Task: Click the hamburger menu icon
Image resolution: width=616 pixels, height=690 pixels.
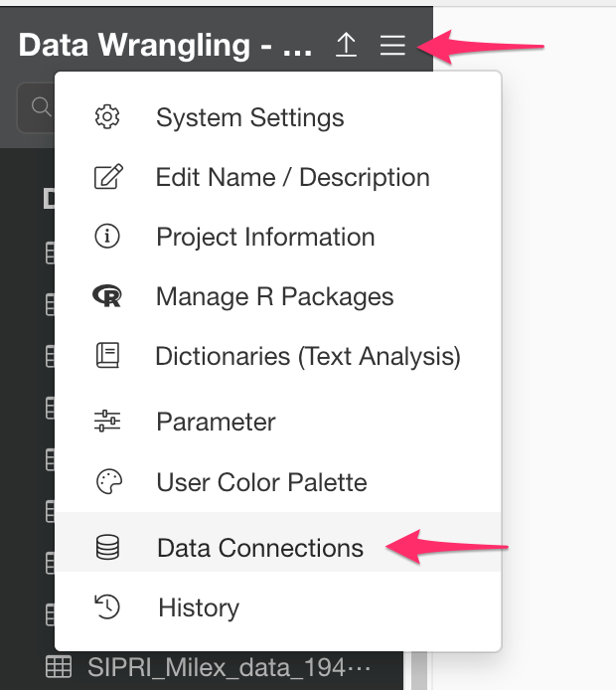Action: point(392,46)
